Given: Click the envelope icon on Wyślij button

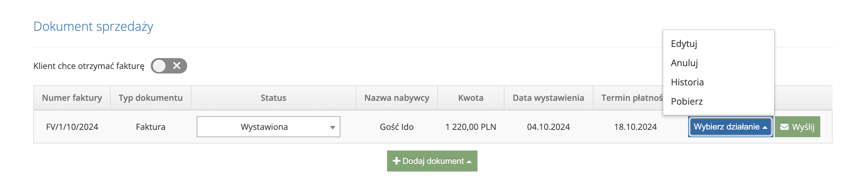Looking at the screenshot, I should 784,127.
